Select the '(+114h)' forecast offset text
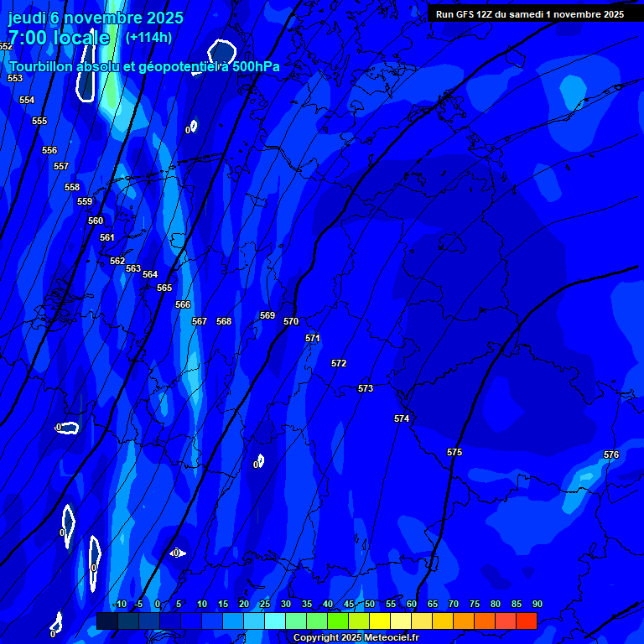 148,37
